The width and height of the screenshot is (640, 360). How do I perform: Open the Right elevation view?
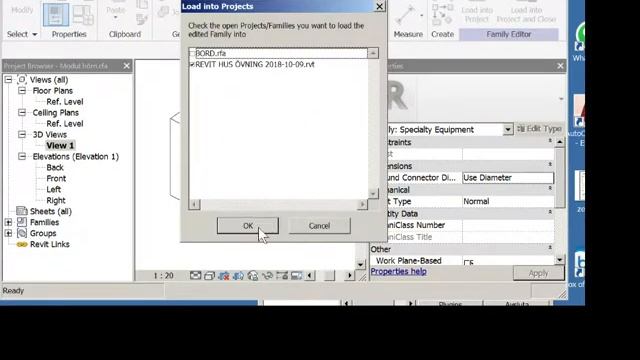click(56, 200)
